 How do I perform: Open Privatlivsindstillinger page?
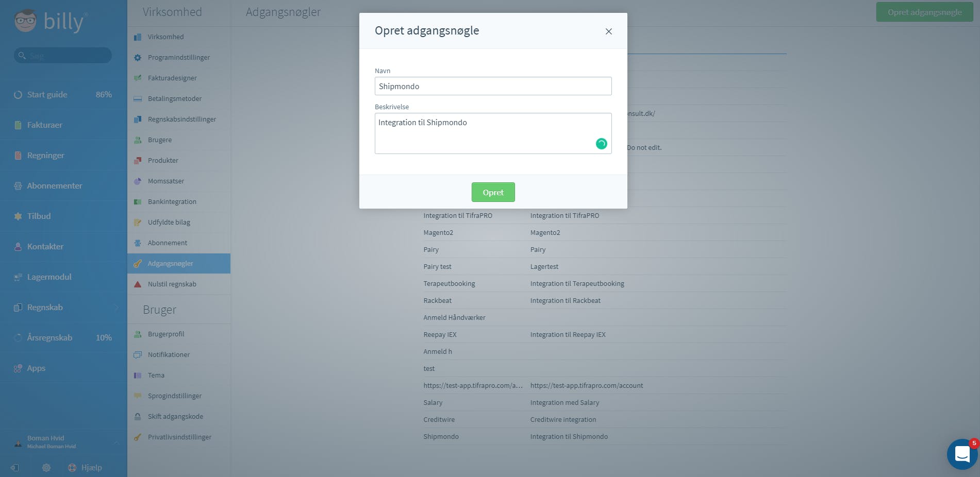[x=179, y=437]
